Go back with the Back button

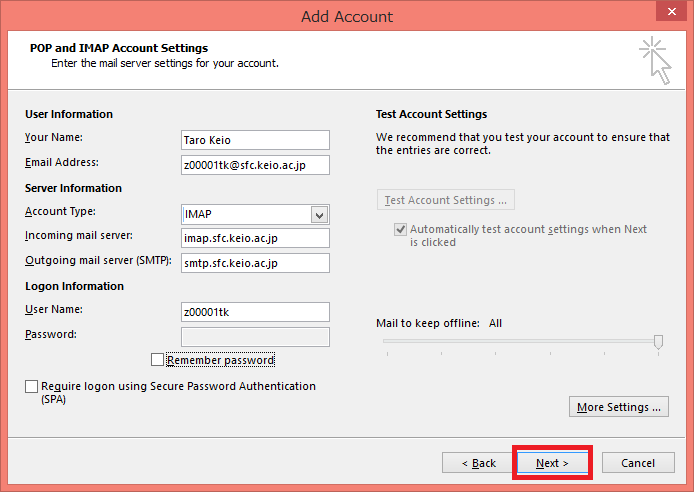click(478, 463)
